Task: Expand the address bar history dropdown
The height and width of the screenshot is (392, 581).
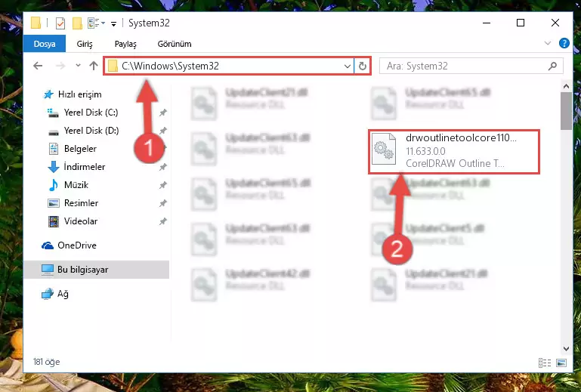Action: 348,66
